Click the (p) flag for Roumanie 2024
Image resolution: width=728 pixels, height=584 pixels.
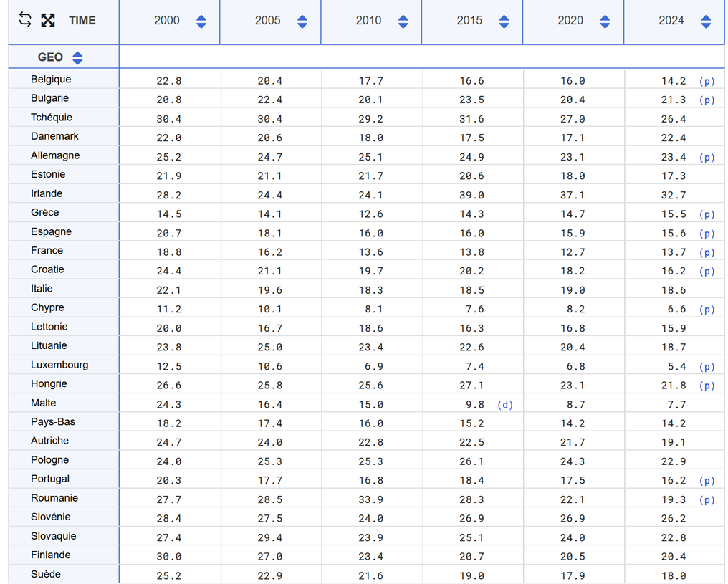click(707, 500)
